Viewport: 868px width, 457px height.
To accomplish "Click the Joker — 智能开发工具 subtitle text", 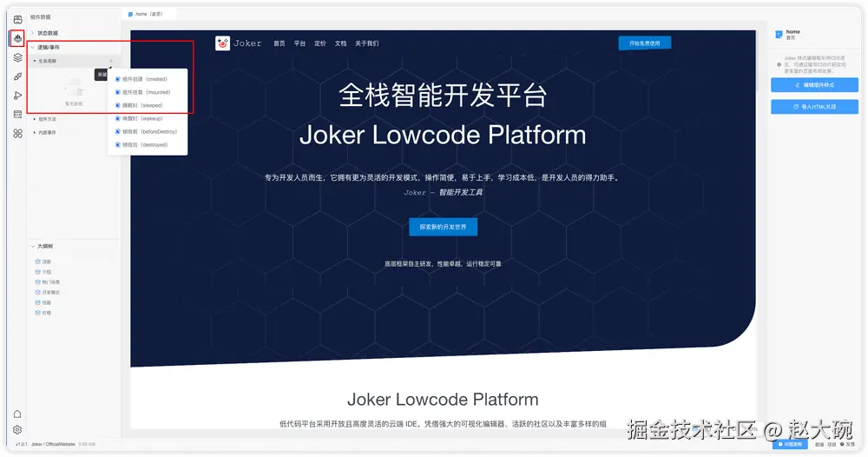I will point(443,192).
